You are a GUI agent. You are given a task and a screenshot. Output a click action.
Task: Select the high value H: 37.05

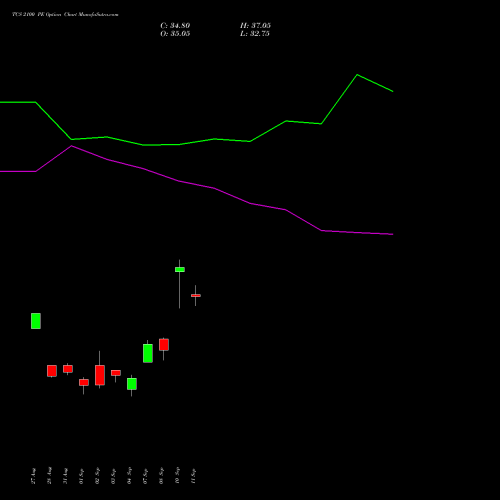click(x=255, y=26)
